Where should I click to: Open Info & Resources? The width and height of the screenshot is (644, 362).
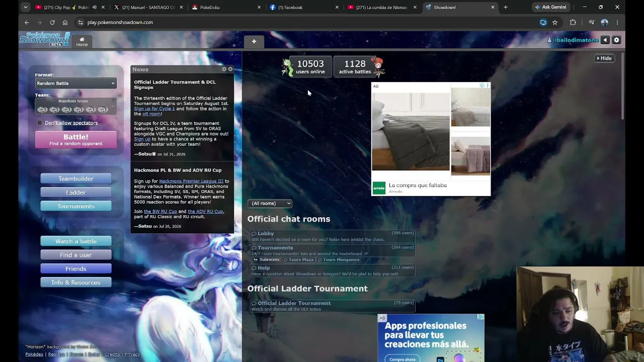click(x=76, y=283)
